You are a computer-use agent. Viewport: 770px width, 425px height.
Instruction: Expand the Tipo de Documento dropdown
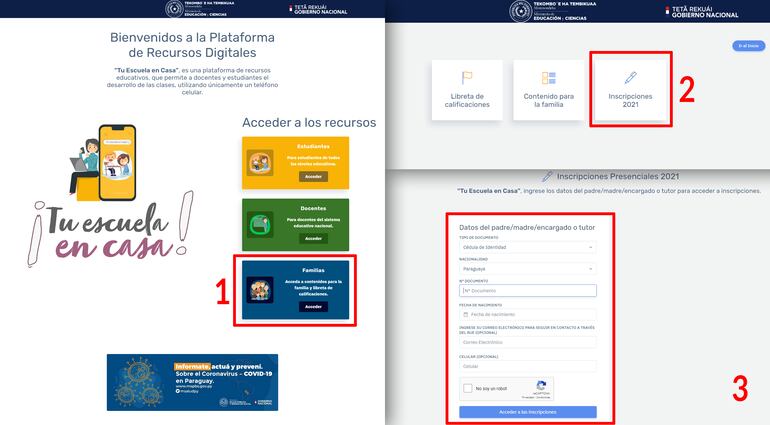pyautogui.click(x=527, y=245)
